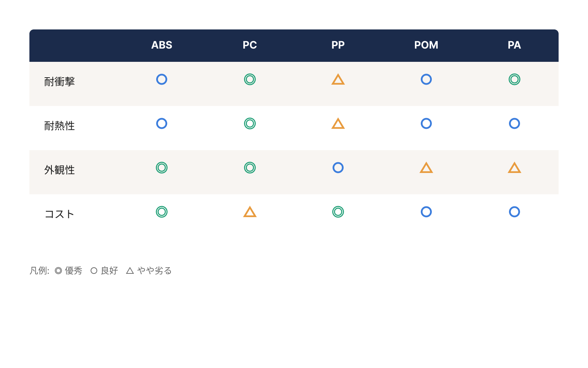The image size is (588, 368).
Task: Click the 優秀 legend double-circle symbol
Action: pos(58,271)
